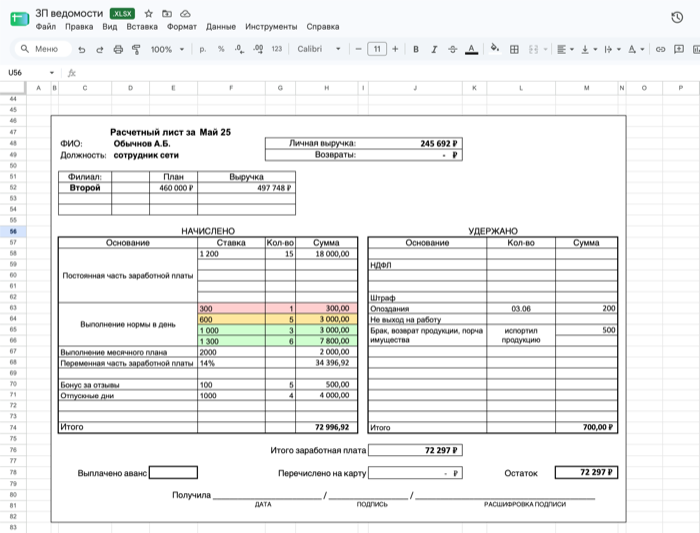Open the Calibri font dropdown
This screenshot has height=533, width=700.
(319, 49)
